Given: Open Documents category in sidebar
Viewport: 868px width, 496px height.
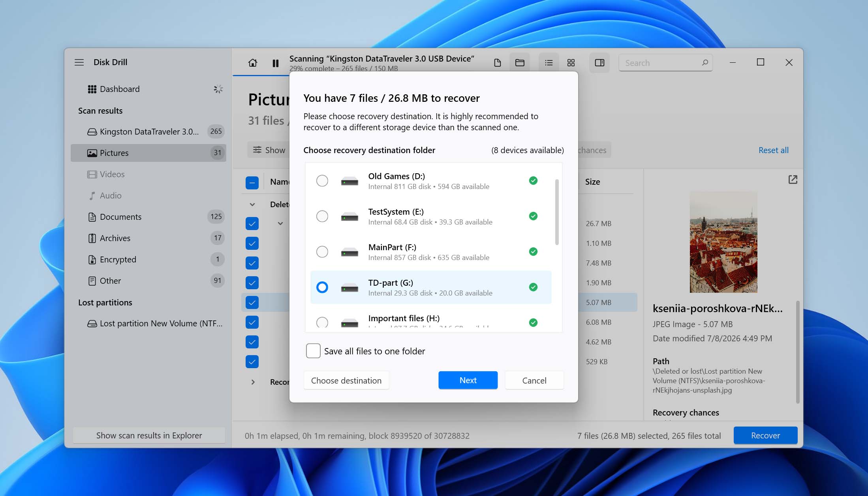Looking at the screenshot, I should [x=148, y=217].
